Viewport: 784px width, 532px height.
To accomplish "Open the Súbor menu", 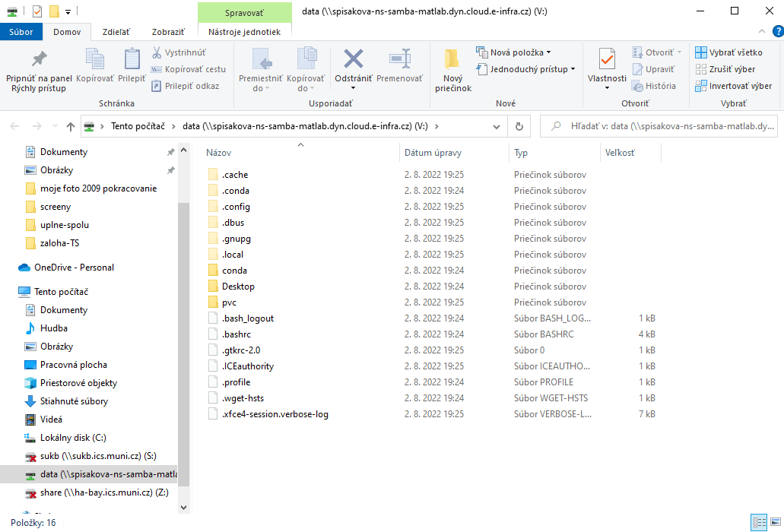I will [21, 33].
